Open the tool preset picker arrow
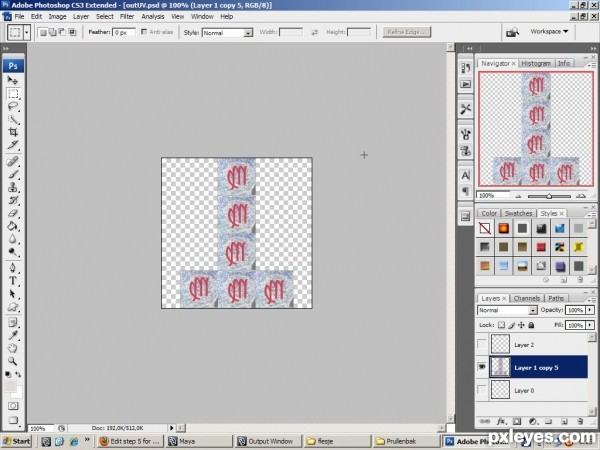This screenshot has height=450, width=600. coord(26,33)
